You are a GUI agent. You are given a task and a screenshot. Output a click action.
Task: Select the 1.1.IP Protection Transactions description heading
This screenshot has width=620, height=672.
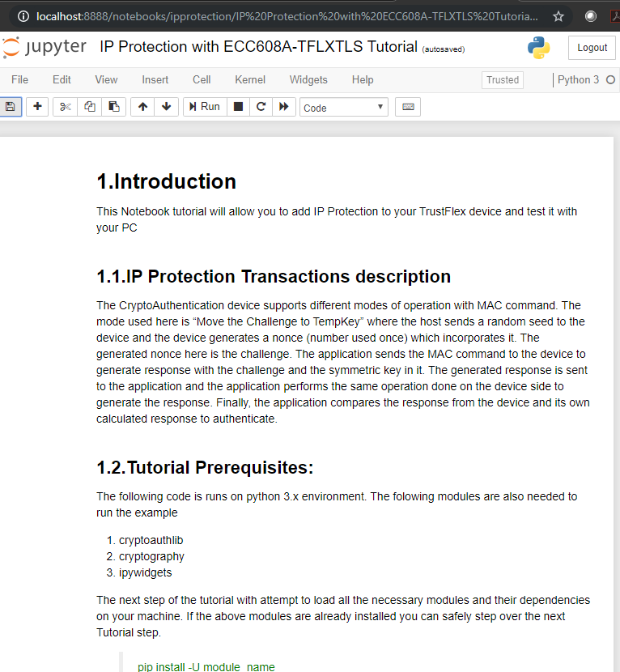tap(274, 276)
